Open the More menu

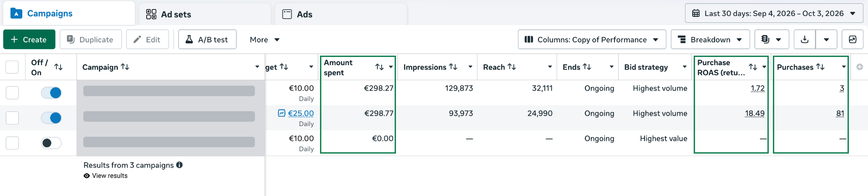(264, 40)
